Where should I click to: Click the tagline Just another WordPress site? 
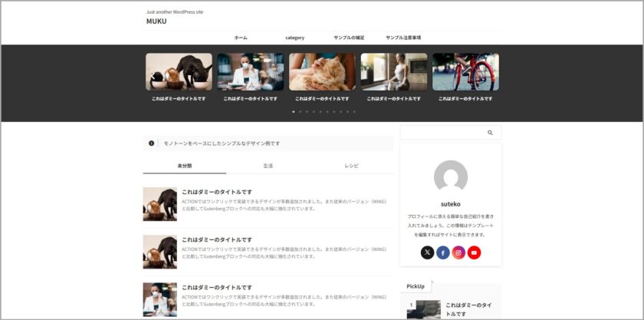(x=175, y=12)
